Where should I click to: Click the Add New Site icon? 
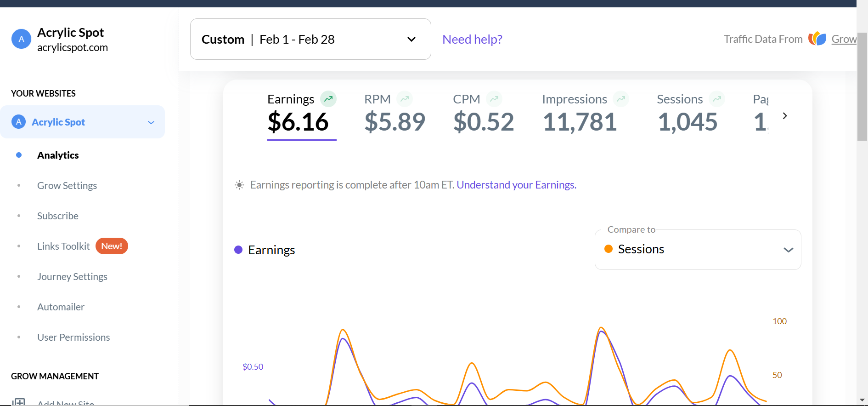click(18, 402)
